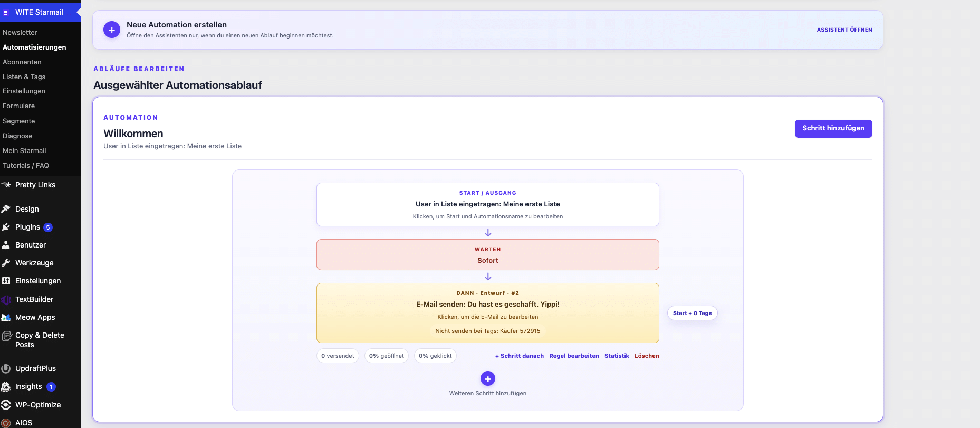Open the Diagnose page
980x428 pixels.
point(17,136)
